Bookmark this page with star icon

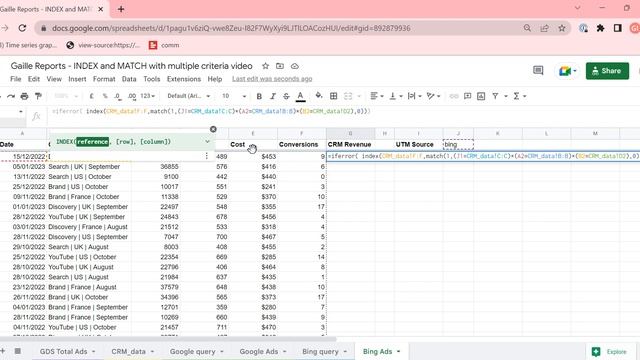point(562,28)
